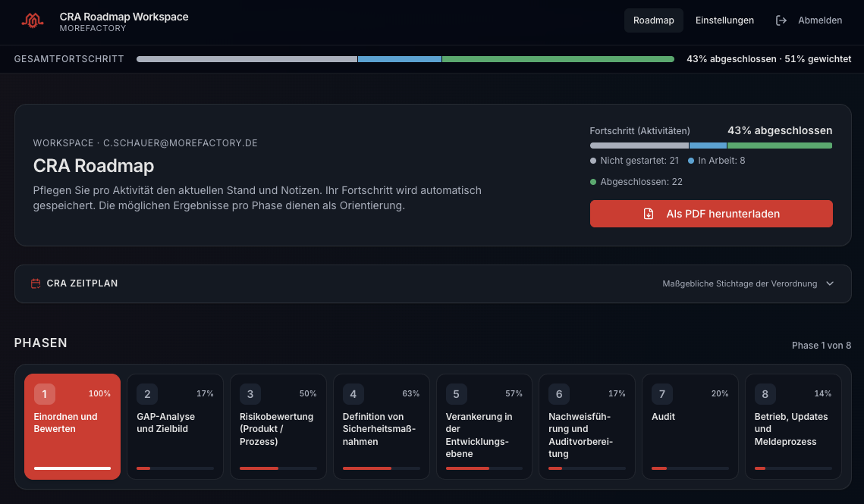Click the phase number 3 badge
Viewport: 864px width, 504px height.
pyautogui.click(x=250, y=394)
